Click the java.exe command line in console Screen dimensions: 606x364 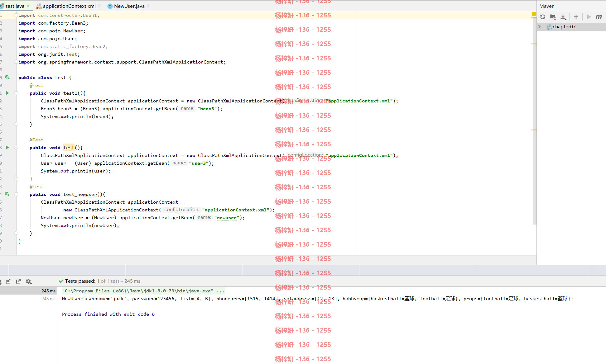(x=143, y=291)
